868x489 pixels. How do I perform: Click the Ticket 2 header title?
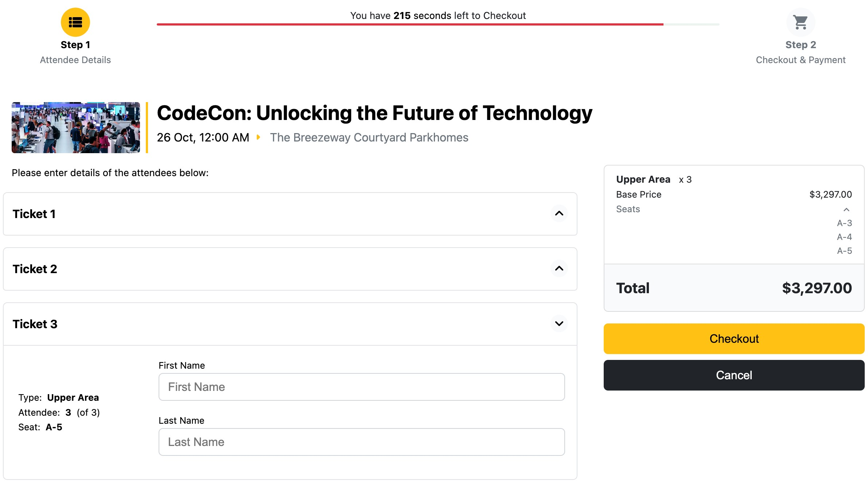pos(35,269)
